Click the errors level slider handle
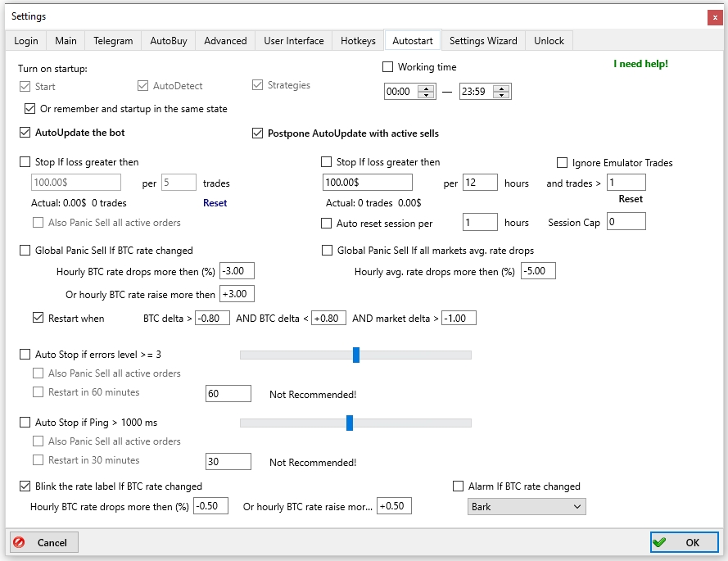 [x=356, y=355]
